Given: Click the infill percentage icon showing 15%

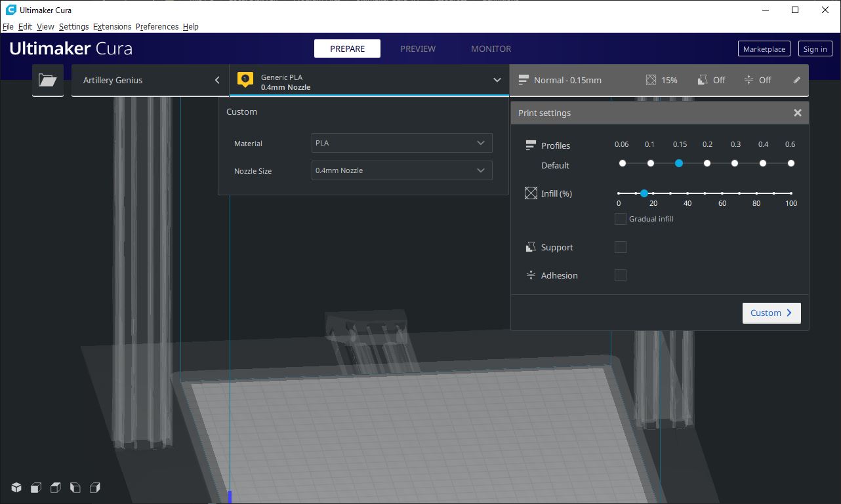Looking at the screenshot, I should 651,80.
